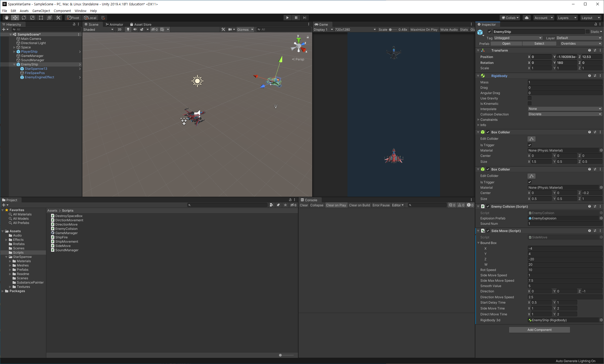The height and width of the screenshot is (364, 604).
Task: Click Clear in the Console
Action: coord(304,205)
